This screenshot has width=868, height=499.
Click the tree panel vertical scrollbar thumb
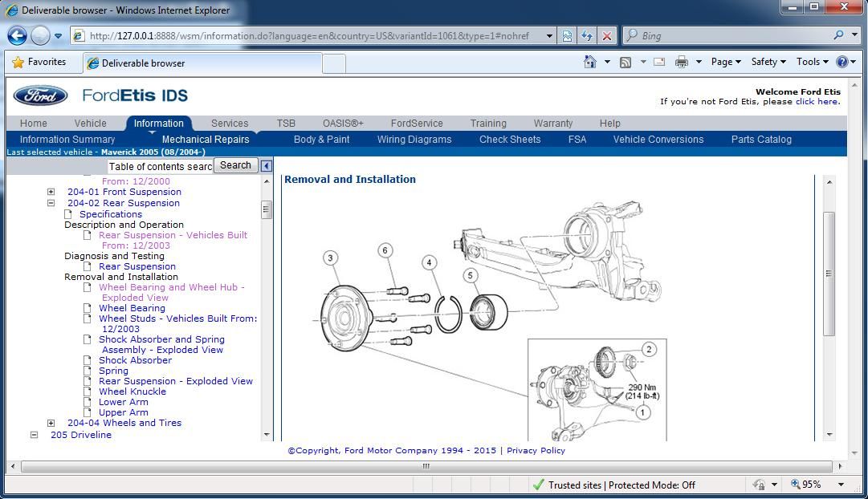[x=267, y=209]
